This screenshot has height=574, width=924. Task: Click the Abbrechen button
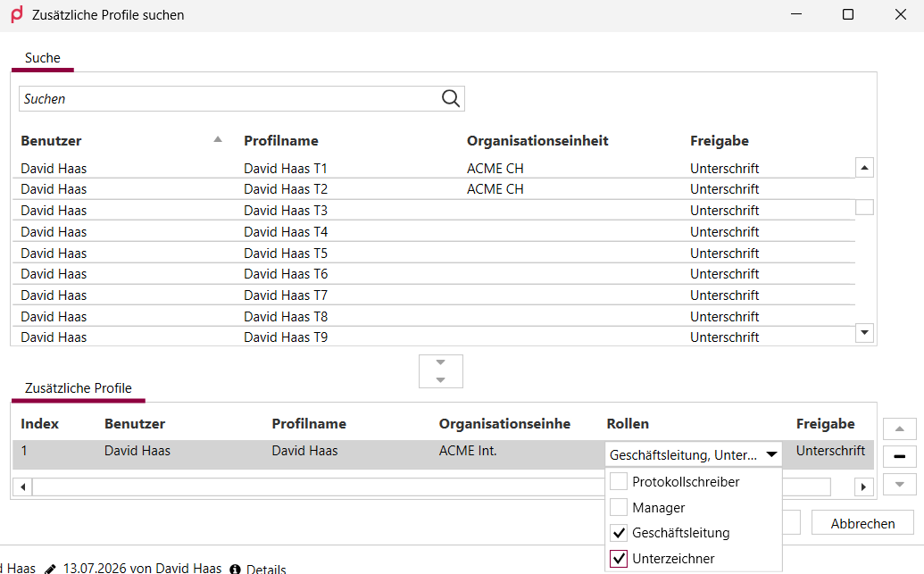tap(862, 523)
